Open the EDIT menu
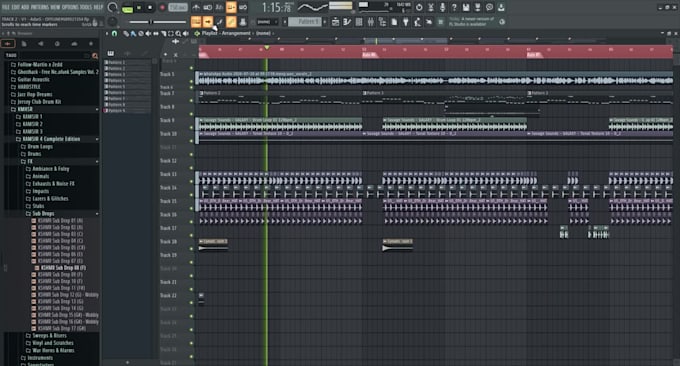The height and width of the screenshot is (366, 680). (x=16, y=7)
